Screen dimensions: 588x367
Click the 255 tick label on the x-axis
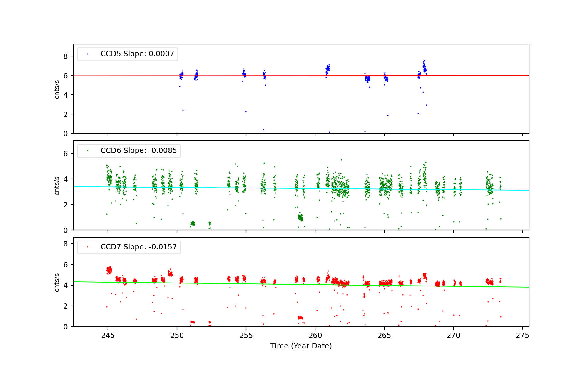[x=246, y=336]
